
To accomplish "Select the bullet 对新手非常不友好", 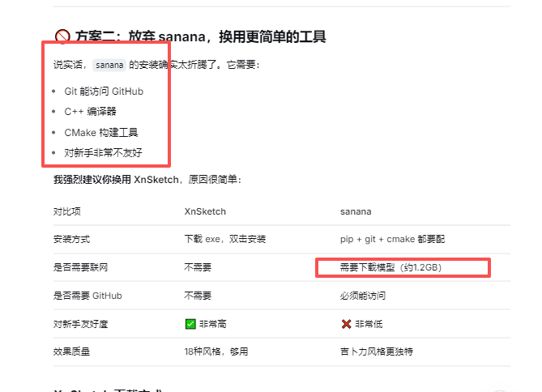I will click(x=103, y=152).
